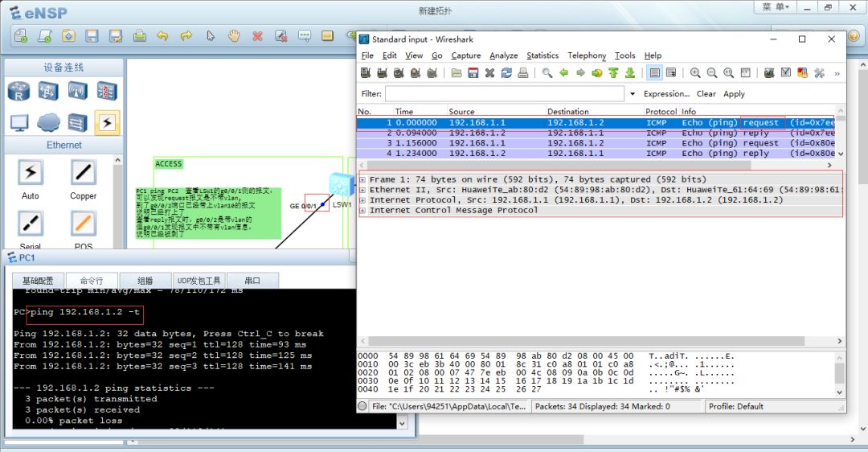Expand the Internet Protocol tree row
Image resolution: width=868 pixels, height=452 pixels.
click(x=362, y=200)
